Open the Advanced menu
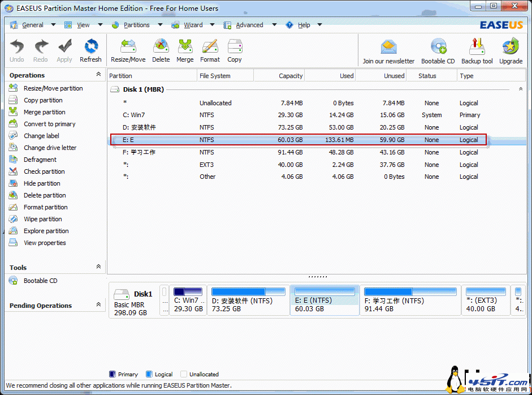The image size is (532, 395). pyautogui.click(x=249, y=25)
